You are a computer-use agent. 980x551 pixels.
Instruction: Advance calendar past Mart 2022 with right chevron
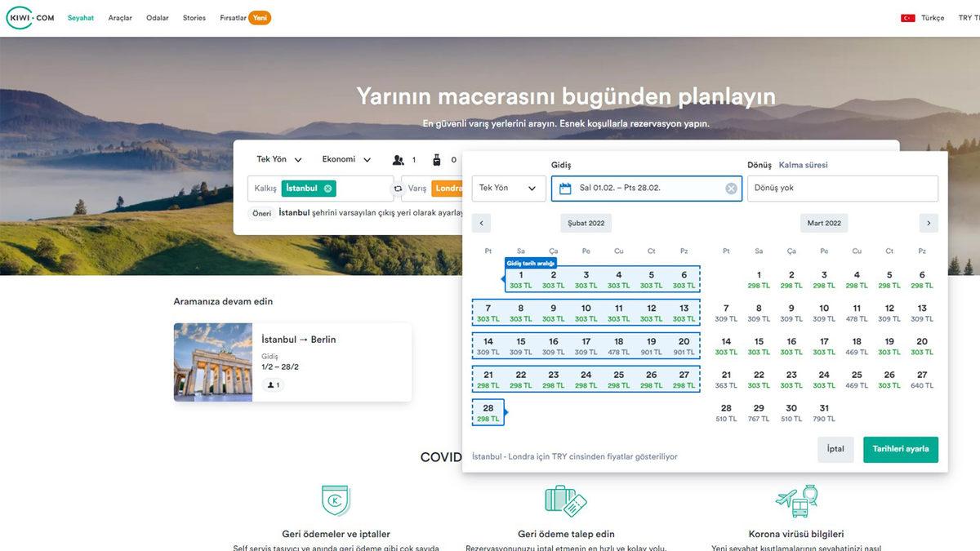(x=928, y=222)
